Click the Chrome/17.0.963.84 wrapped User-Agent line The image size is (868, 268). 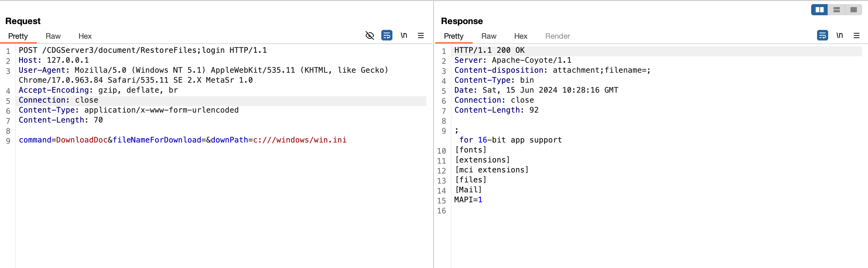136,80
